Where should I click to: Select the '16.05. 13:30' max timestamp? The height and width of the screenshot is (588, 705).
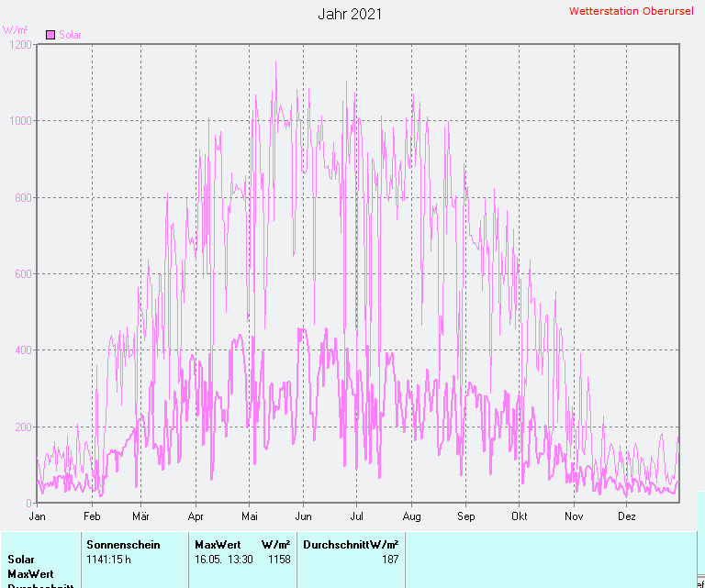pos(223,560)
